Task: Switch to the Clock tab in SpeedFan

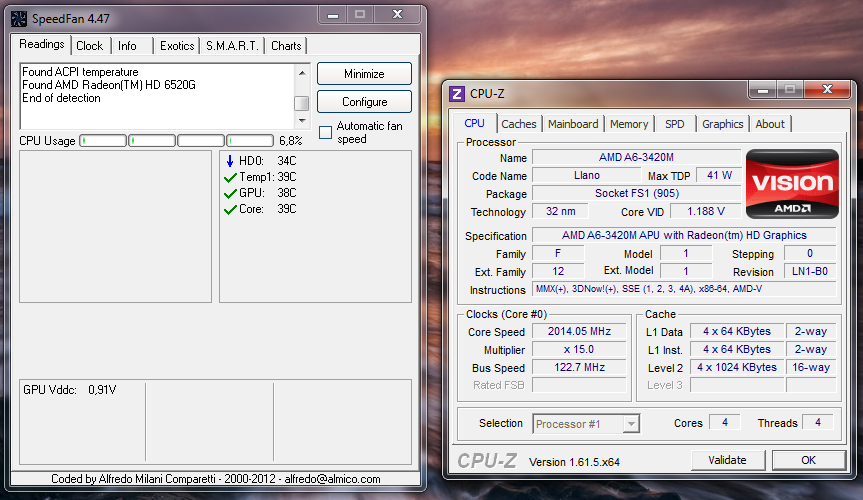Action: coord(90,46)
